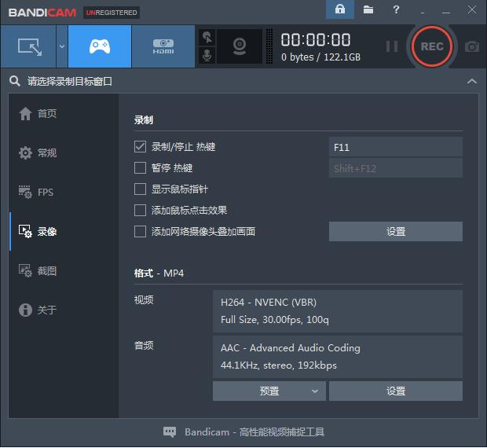
Task: Click the Bandicam 高性能视频捕捉工具 footer link
Action: (254, 432)
